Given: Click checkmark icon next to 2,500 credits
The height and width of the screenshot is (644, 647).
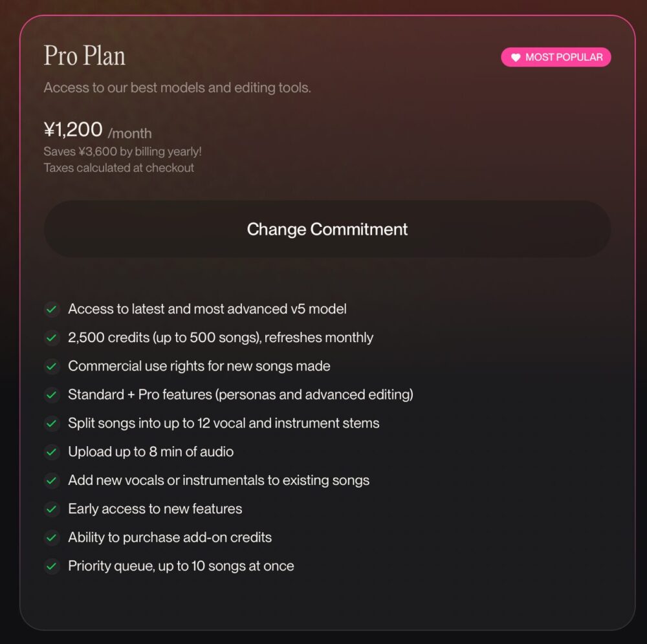Looking at the screenshot, I should point(52,338).
